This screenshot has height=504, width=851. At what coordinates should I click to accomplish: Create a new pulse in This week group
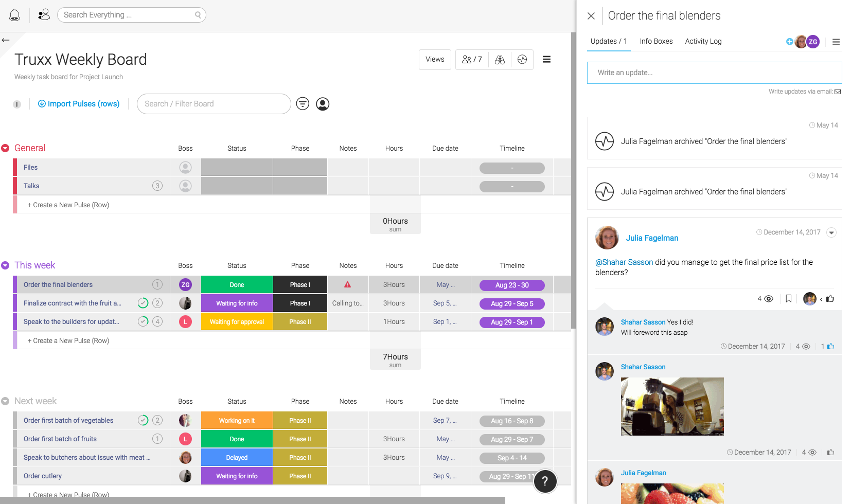(x=68, y=340)
